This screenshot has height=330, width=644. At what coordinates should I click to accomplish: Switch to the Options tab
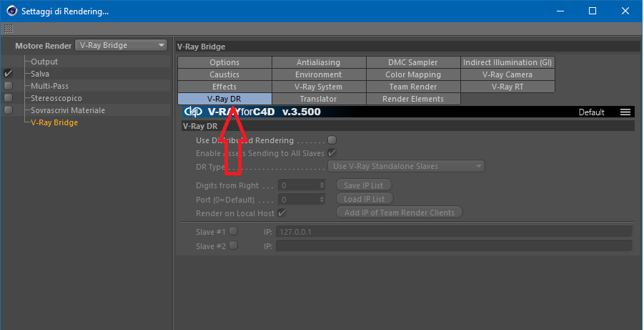224,62
